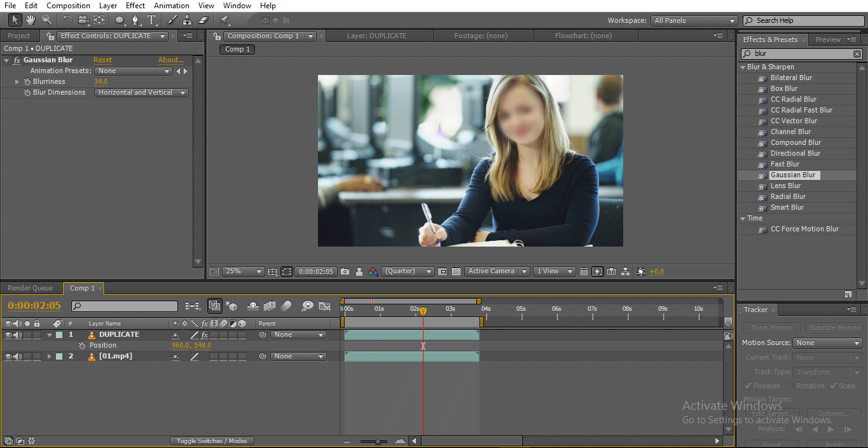Image resolution: width=868 pixels, height=448 pixels.
Task: Select the Horizontal Type tool
Action: pos(151,20)
